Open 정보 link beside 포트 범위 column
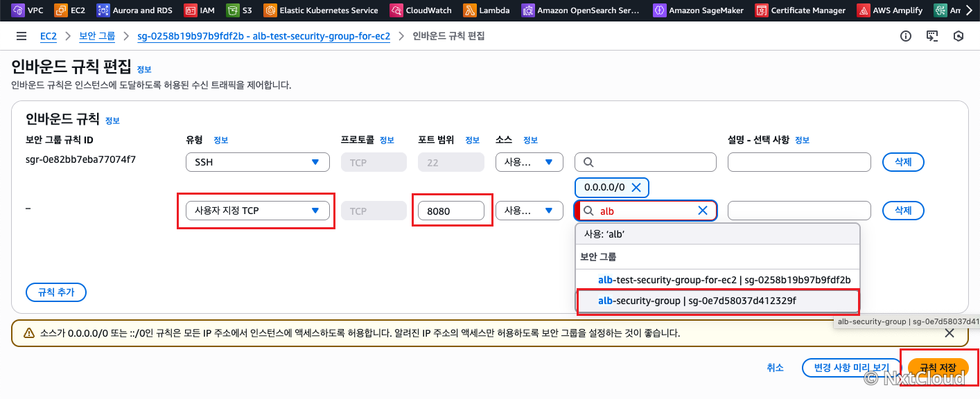Screen dimensions: 980x399 point(473,140)
